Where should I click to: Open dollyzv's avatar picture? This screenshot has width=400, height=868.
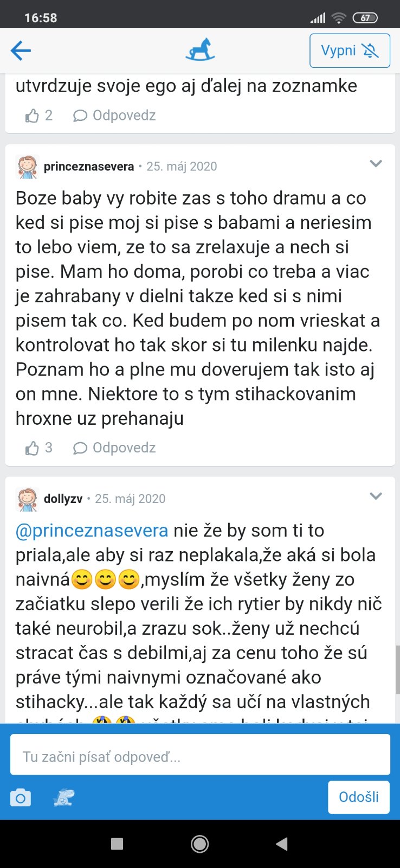pos(27,499)
